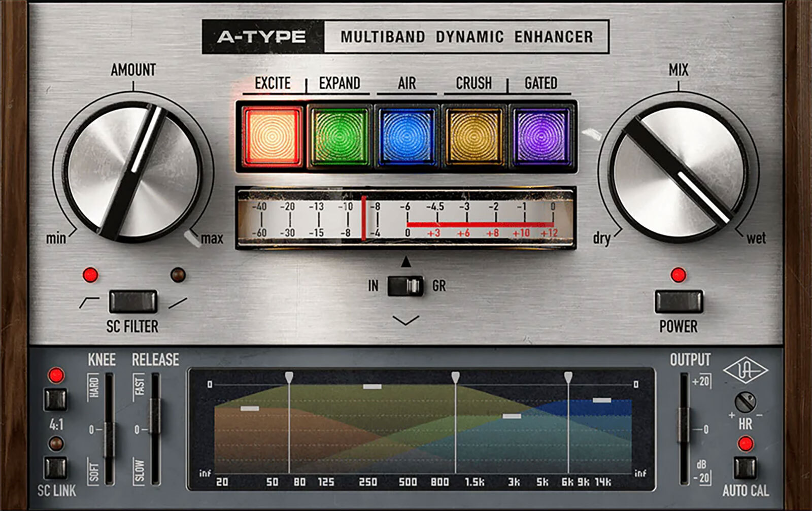The width and height of the screenshot is (812, 511).
Task: Click the unlit SC LINK LED
Action: pos(56,444)
